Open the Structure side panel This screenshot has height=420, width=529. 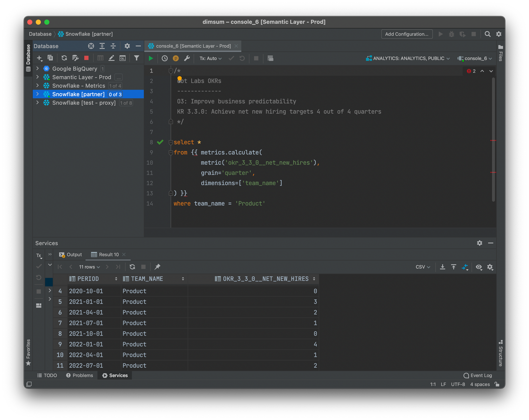pyautogui.click(x=501, y=353)
